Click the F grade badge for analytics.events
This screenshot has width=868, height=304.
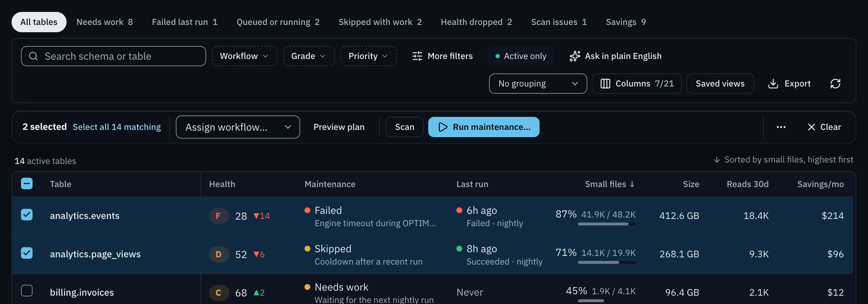pyautogui.click(x=219, y=216)
